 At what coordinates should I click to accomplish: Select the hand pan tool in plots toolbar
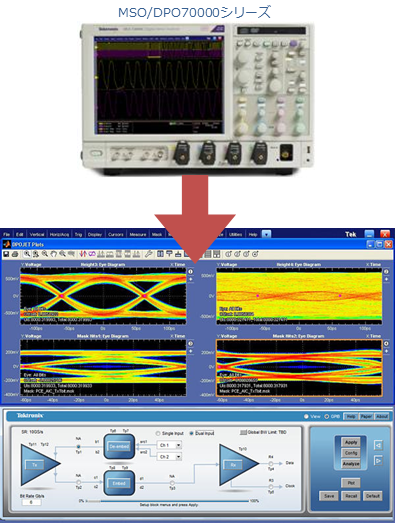(x=53, y=254)
